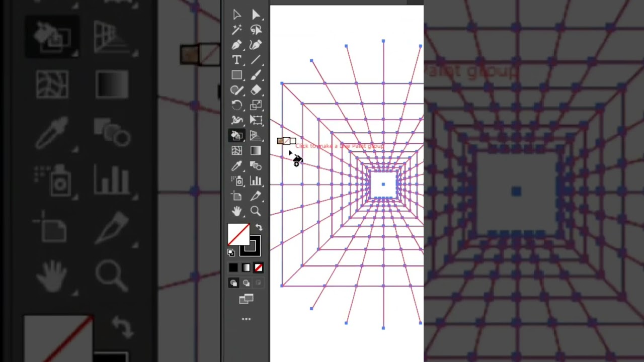644x362 pixels.
Task: Pick the Blend tool
Action: point(256,166)
